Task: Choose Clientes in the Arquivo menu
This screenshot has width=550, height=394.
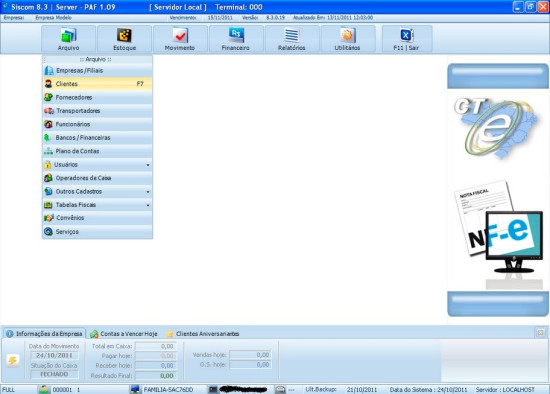Action: pyautogui.click(x=97, y=84)
